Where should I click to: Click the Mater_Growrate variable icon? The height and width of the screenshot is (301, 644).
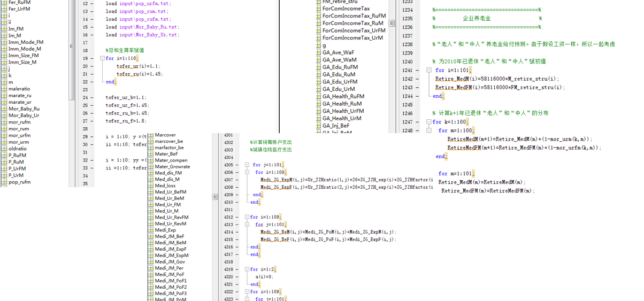[151, 167]
